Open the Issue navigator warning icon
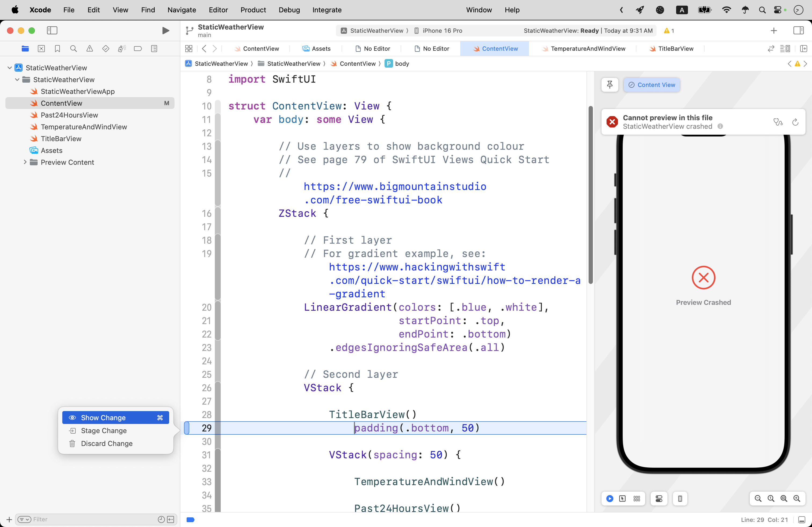Image resolution: width=812 pixels, height=527 pixels. point(89,49)
